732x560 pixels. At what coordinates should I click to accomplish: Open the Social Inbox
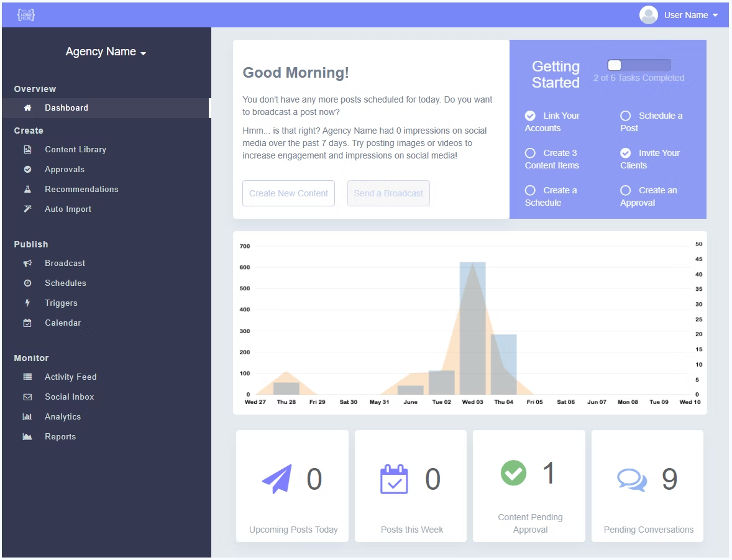coord(68,397)
